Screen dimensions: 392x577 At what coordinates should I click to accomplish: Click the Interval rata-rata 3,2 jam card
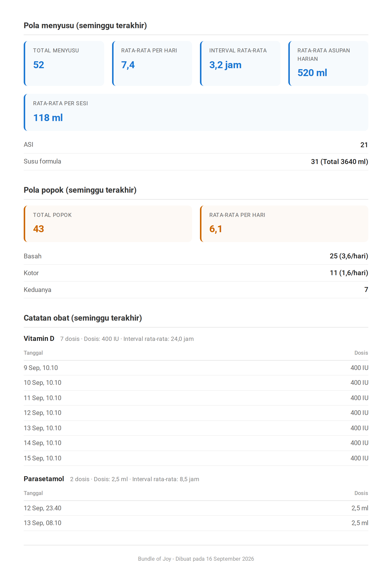(240, 63)
